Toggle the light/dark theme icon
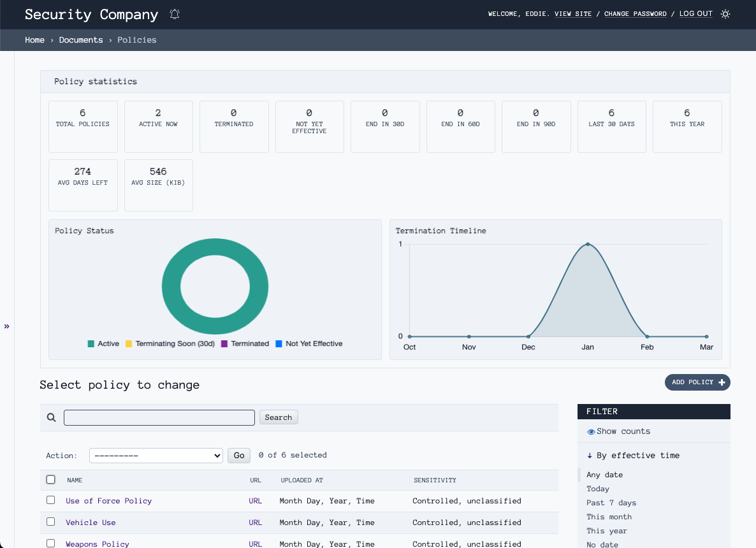756x548 pixels. click(725, 14)
